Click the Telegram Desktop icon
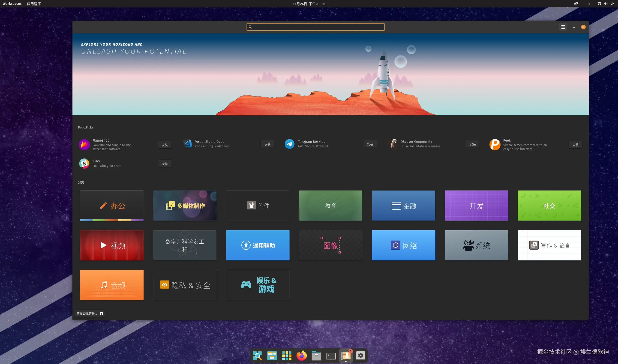Viewport: 618px width, 364px height. [289, 144]
